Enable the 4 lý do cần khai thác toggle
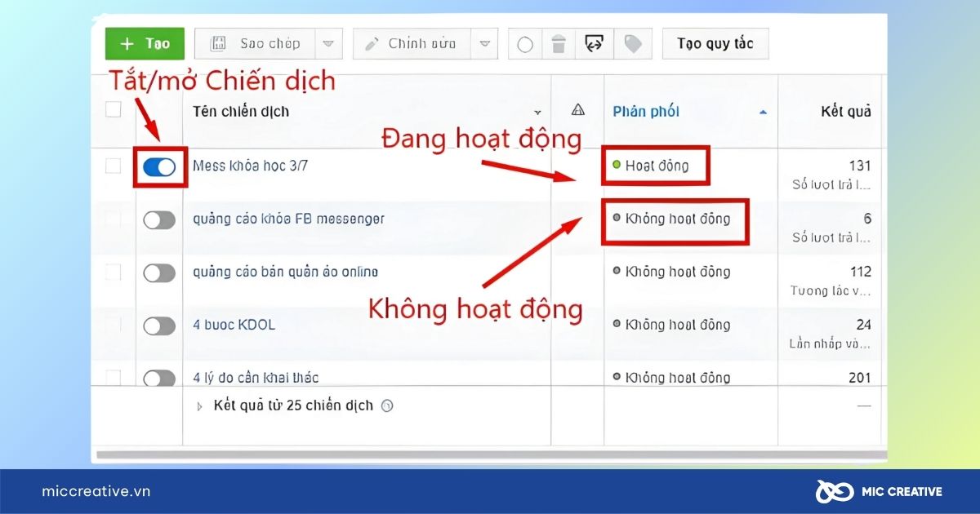This screenshot has width=980, height=514. click(159, 378)
